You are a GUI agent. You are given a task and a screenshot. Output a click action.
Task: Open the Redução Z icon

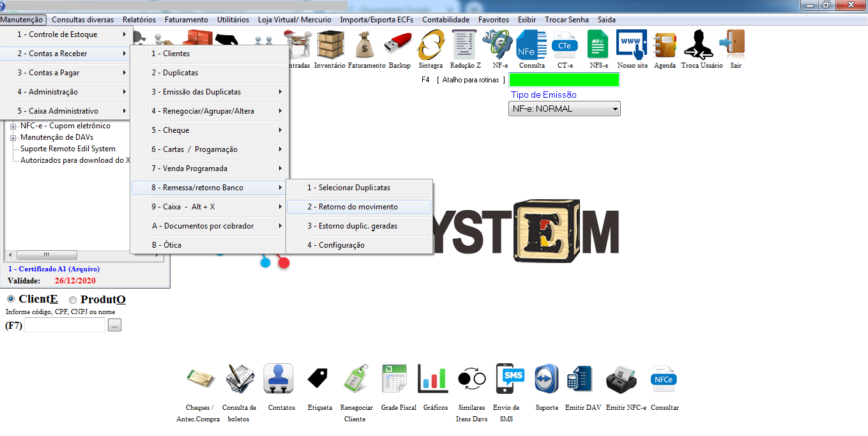[x=465, y=46]
